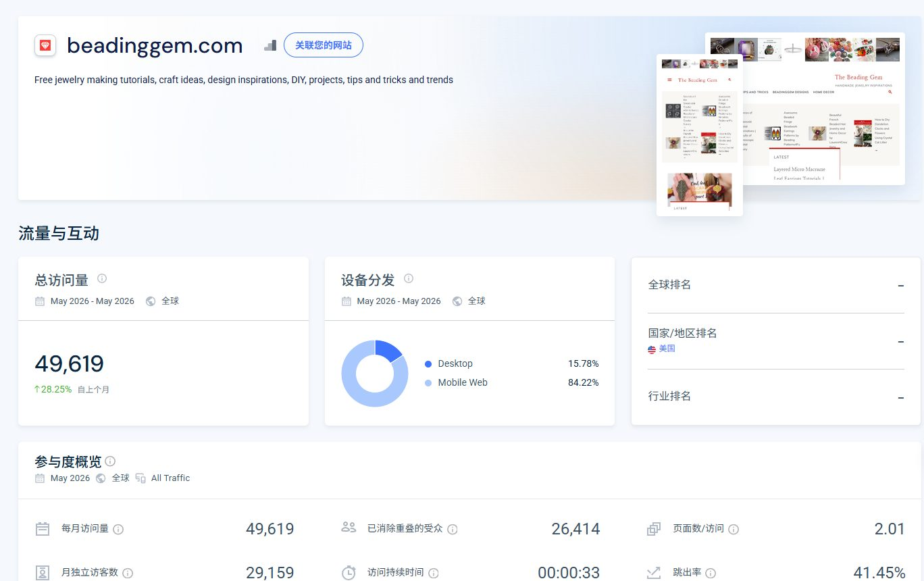924x581 pixels.
Task: Show info for 访问持续时间 metric
Action: click(x=434, y=573)
